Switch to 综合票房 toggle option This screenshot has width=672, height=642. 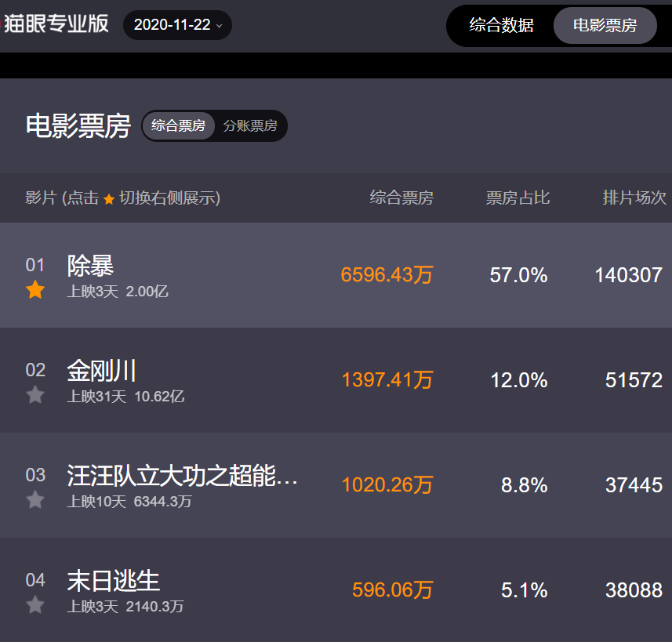[178, 125]
